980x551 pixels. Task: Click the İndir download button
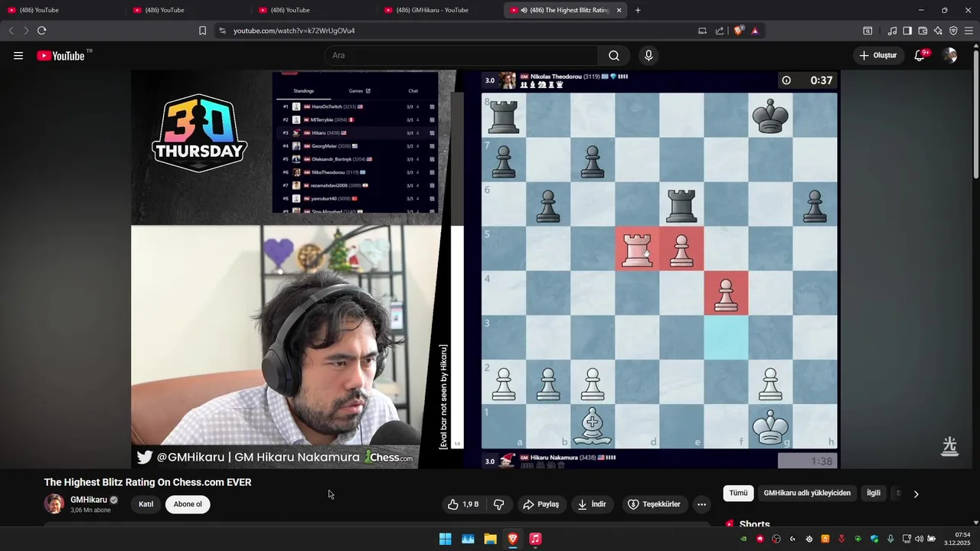[x=592, y=504]
